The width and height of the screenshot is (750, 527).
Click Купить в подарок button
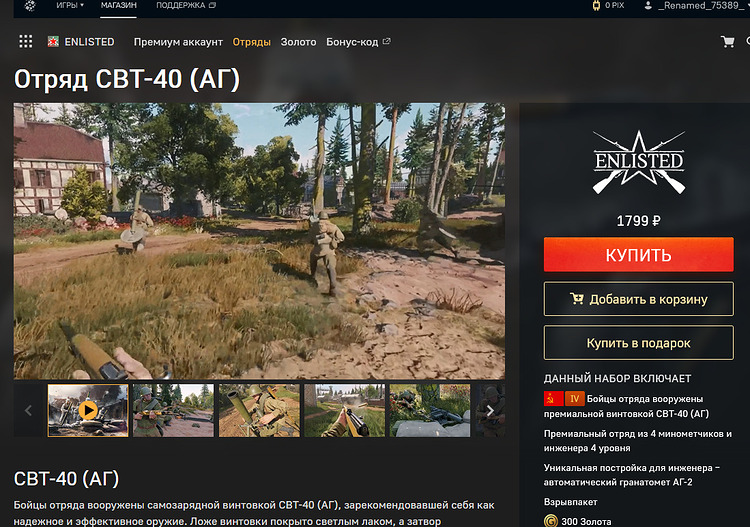coord(639,342)
